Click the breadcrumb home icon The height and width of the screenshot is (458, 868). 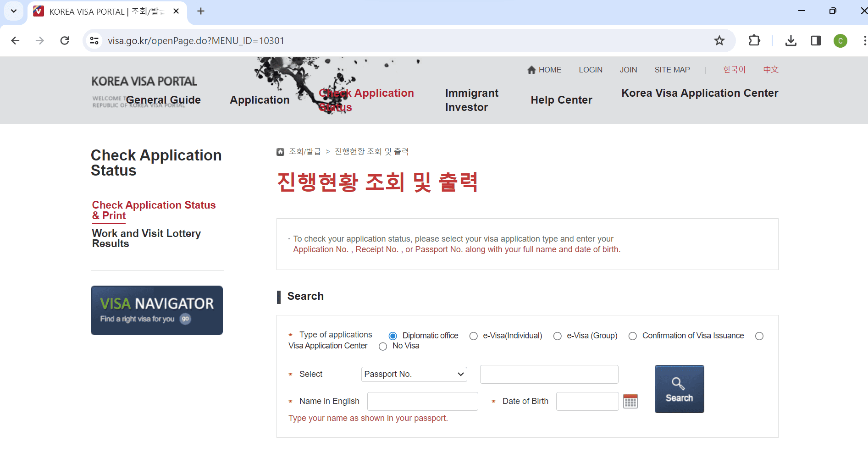[280, 152]
